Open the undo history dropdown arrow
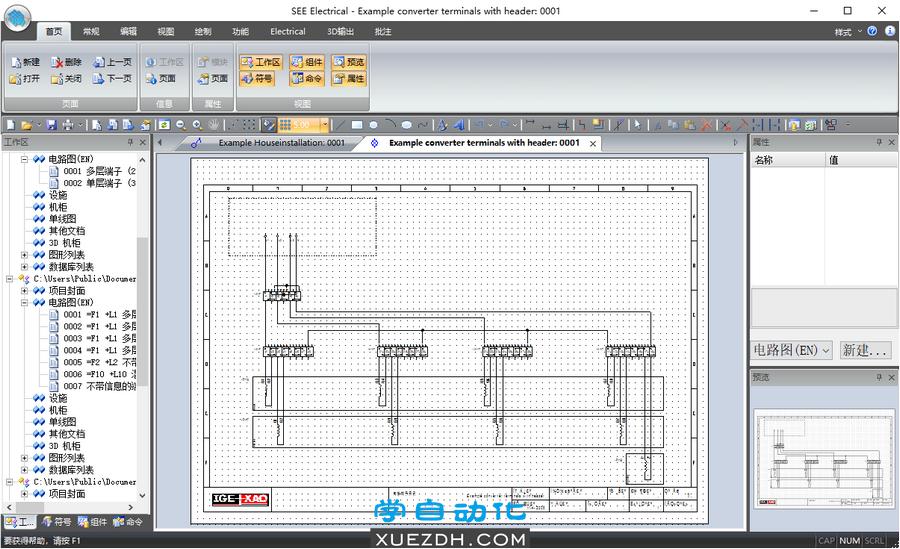This screenshot has height=549, width=900. coord(491,125)
